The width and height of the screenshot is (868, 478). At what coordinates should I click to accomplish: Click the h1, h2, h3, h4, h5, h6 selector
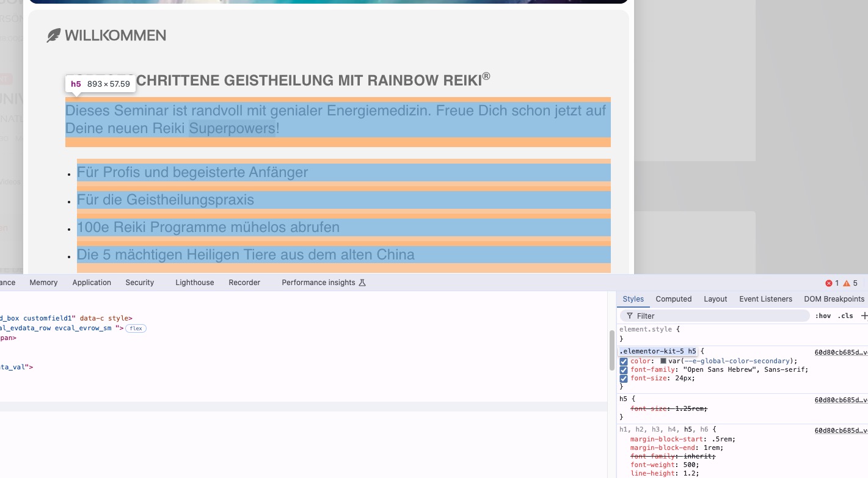point(665,430)
